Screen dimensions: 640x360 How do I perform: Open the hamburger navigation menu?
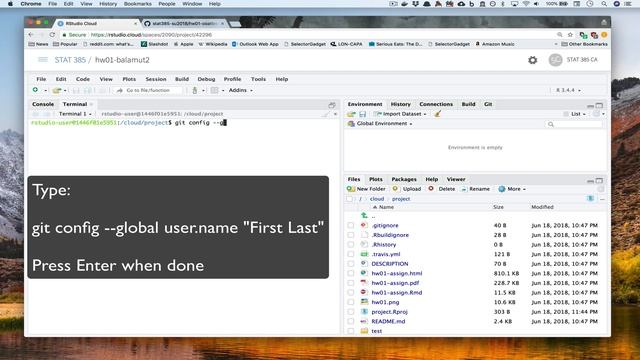(x=43, y=60)
